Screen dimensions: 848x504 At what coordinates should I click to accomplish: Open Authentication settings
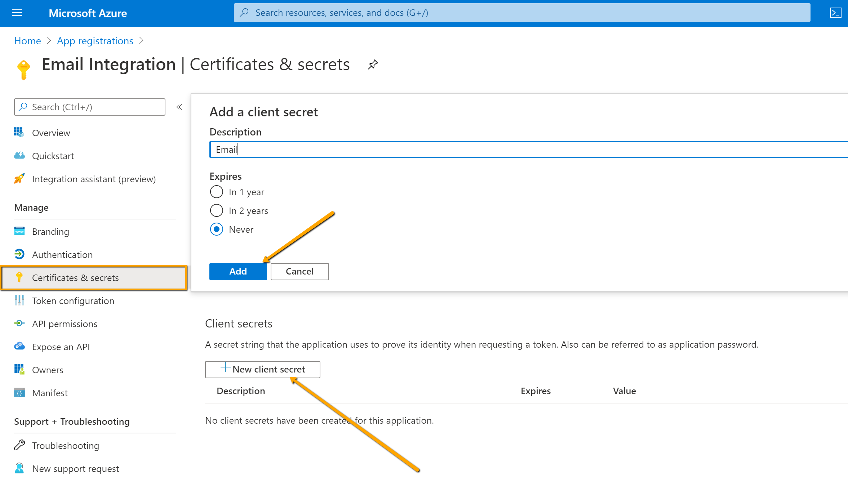click(x=62, y=254)
